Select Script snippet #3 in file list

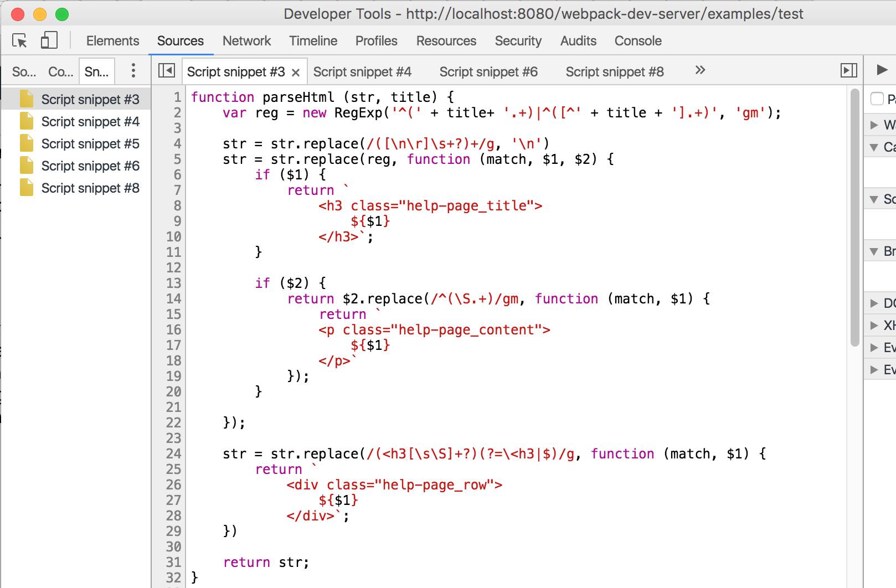coord(76,99)
